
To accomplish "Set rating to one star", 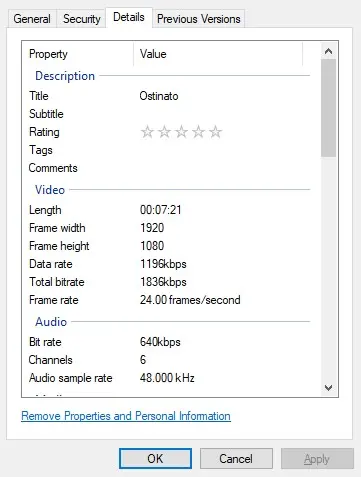I will [147, 132].
